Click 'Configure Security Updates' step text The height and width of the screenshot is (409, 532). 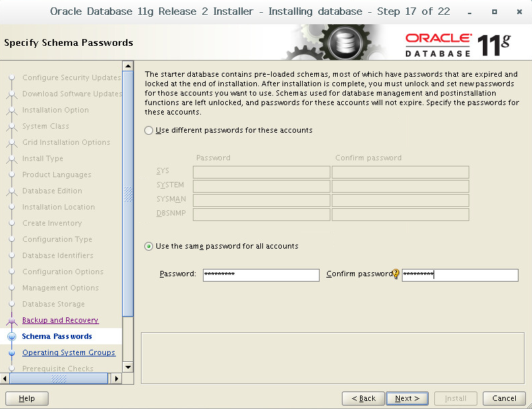(71, 77)
